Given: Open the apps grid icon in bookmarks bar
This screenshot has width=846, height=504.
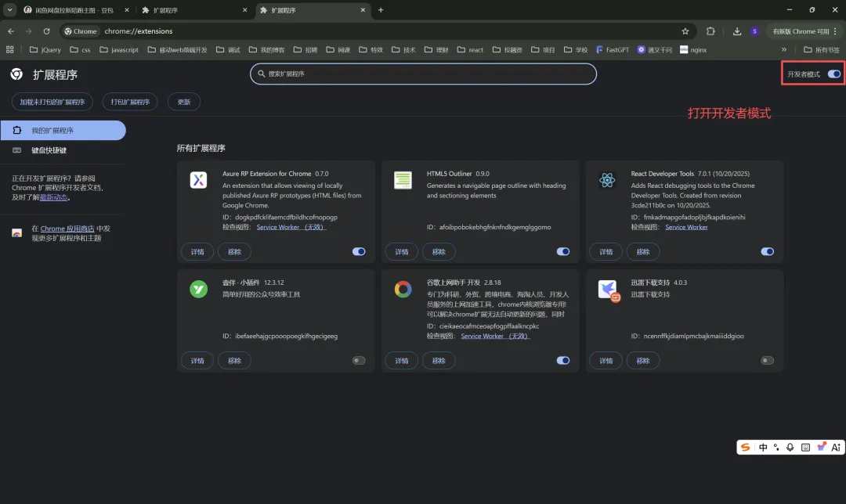Looking at the screenshot, I should [9, 49].
